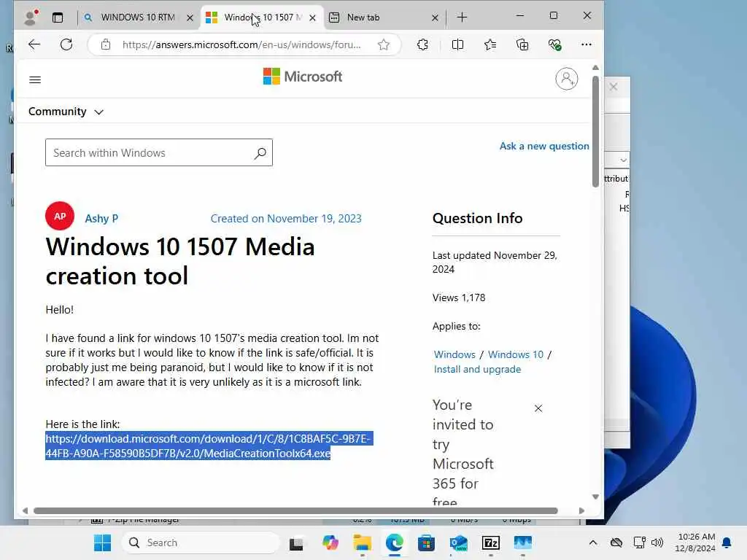Open 7-Zip from the taskbar

pyautogui.click(x=491, y=542)
